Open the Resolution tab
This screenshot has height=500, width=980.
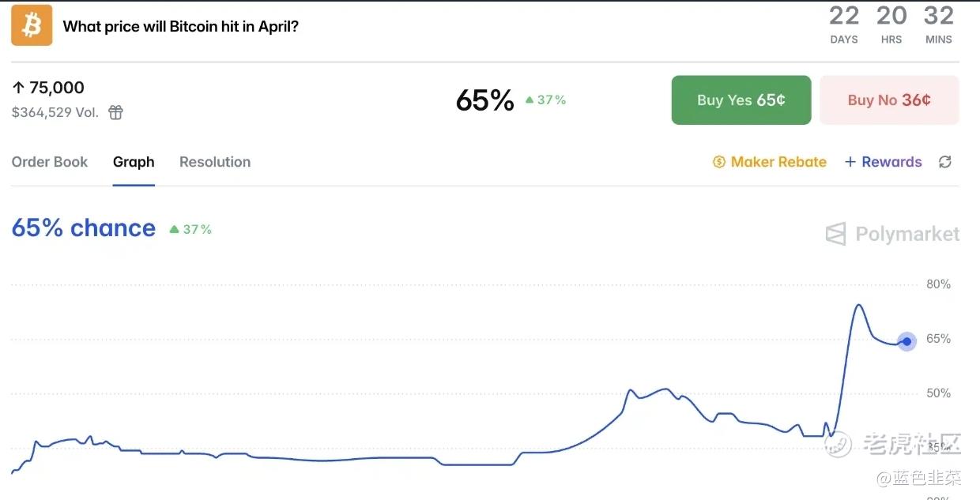[215, 162]
